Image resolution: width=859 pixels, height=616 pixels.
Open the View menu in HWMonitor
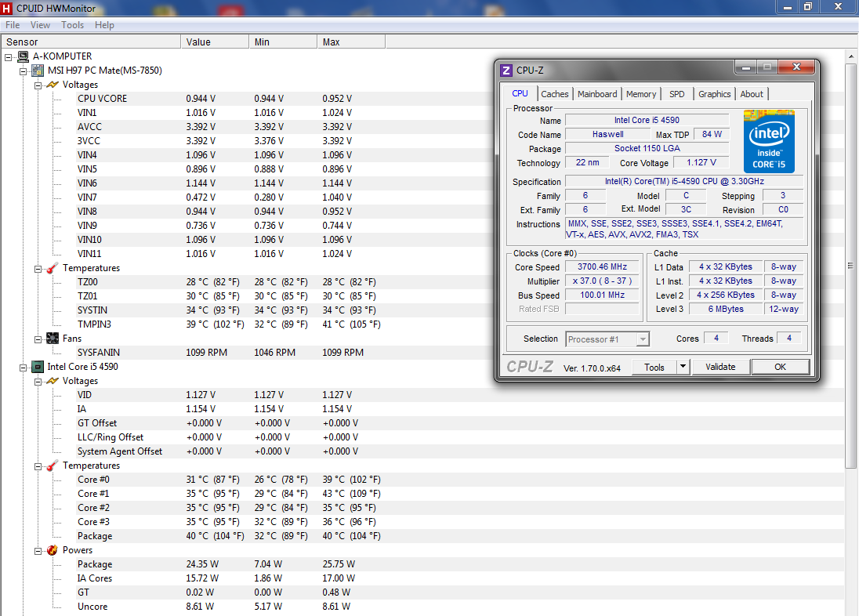40,25
